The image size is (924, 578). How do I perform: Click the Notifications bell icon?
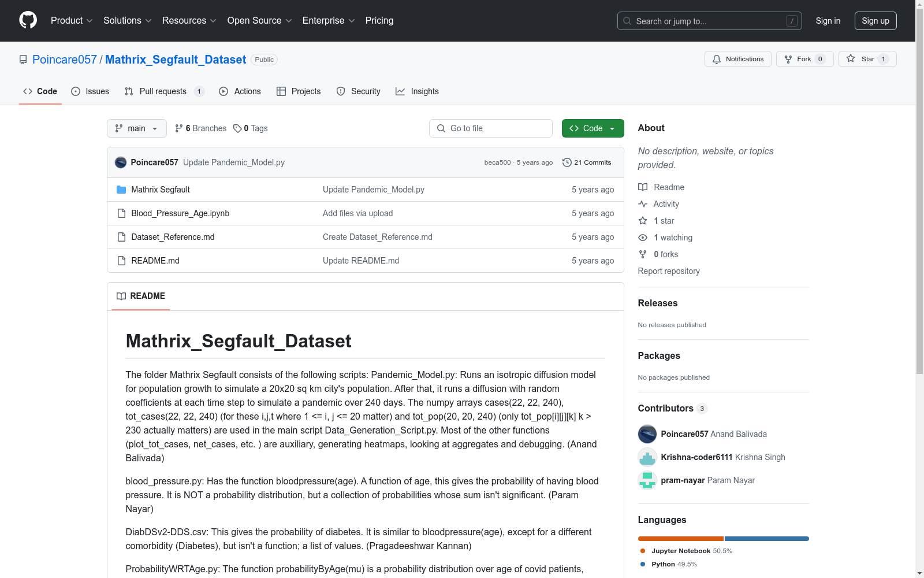click(717, 59)
